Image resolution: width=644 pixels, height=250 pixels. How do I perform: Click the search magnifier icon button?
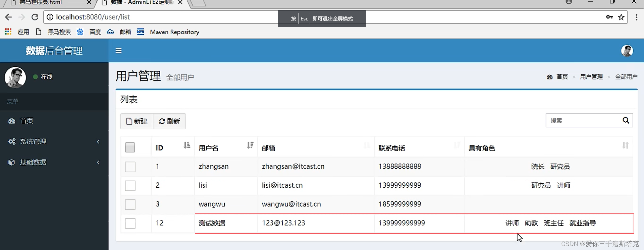point(626,120)
